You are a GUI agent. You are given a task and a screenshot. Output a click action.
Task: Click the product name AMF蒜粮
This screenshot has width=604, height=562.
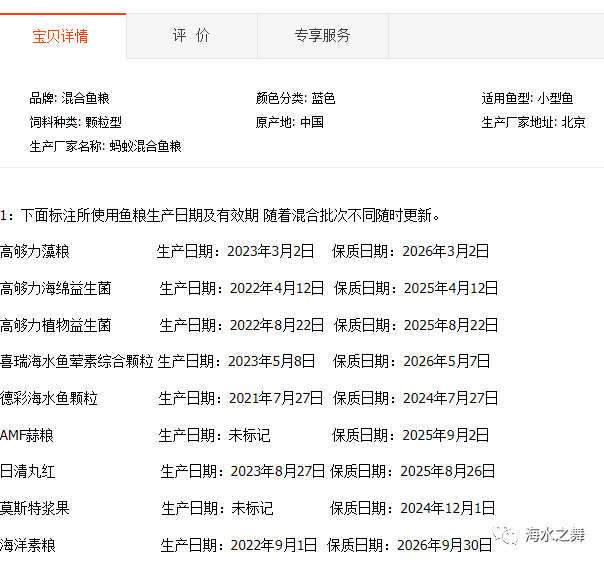(27, 435)
